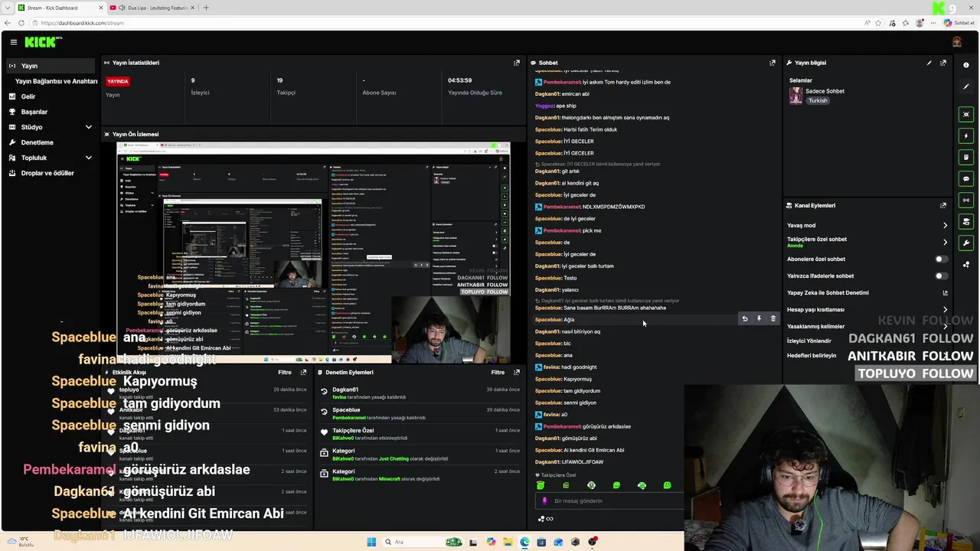
Task: Pop out the Yayın İstatistikleri panel
Action: pyautogui.click(x=516, y=63)
